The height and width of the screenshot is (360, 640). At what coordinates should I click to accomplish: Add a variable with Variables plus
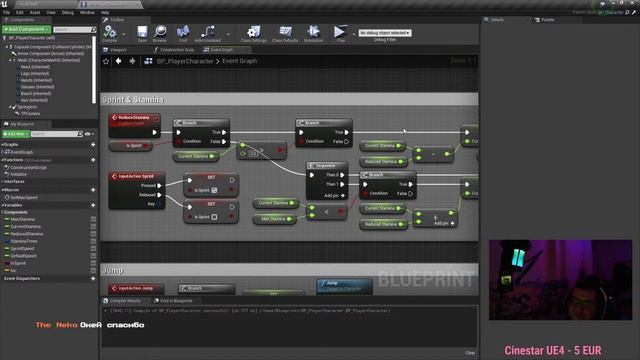93,205
